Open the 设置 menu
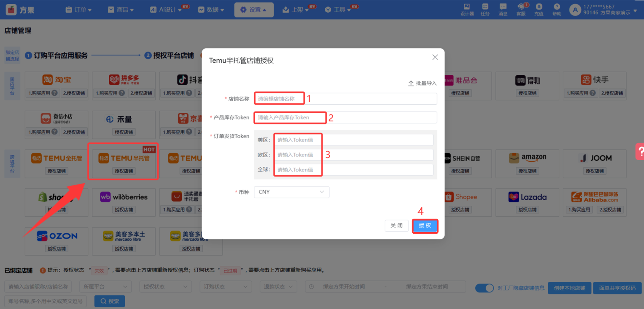The width and height of the screenshot is (644, 309). pyautogui.click(x=254, y=10)
